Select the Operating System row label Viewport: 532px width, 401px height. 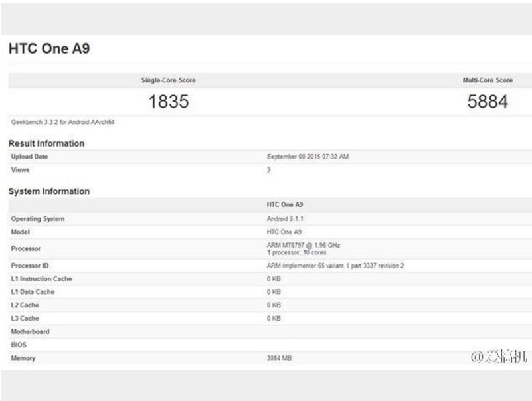click(x=38, y=219)
